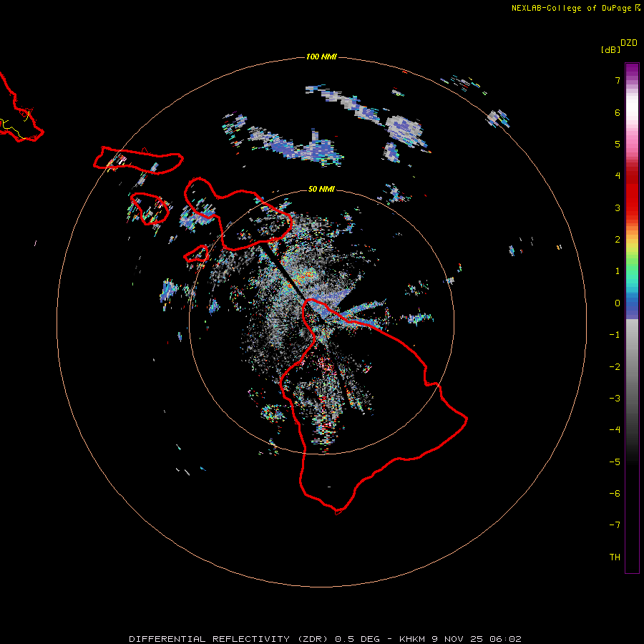
Task: Click the TH threshold label
Action: click(615, 557)
